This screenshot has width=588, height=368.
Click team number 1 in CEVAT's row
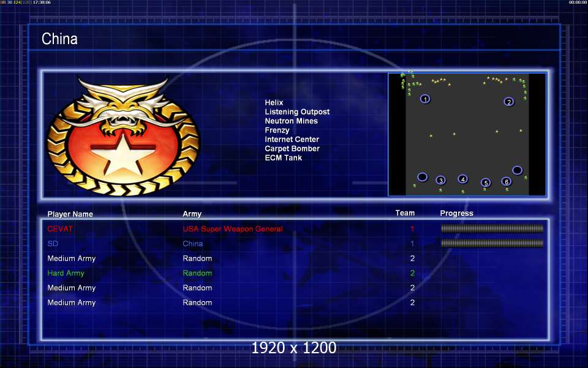[412, 229]
